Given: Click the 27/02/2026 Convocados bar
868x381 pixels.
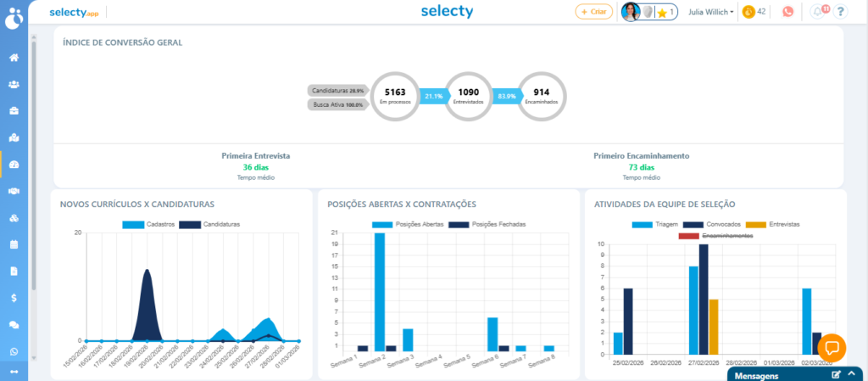Looking at the screenshot, I should (x=704, y=299).
